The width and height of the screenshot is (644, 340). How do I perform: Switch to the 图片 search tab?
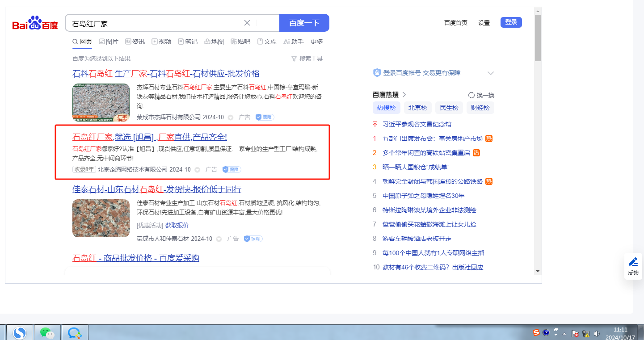click(108, 42)
